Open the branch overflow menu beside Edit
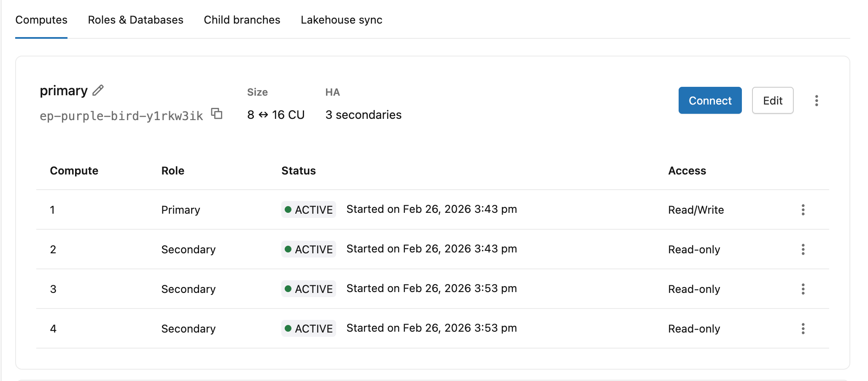Image resolution: width=868 pixels, height=381 pixels. tap(817, 100)
